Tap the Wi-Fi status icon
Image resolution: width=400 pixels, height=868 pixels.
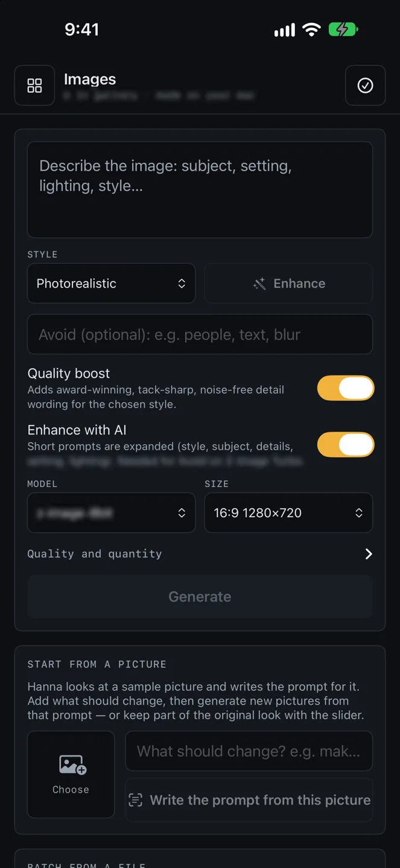click(x=311, y=30)
